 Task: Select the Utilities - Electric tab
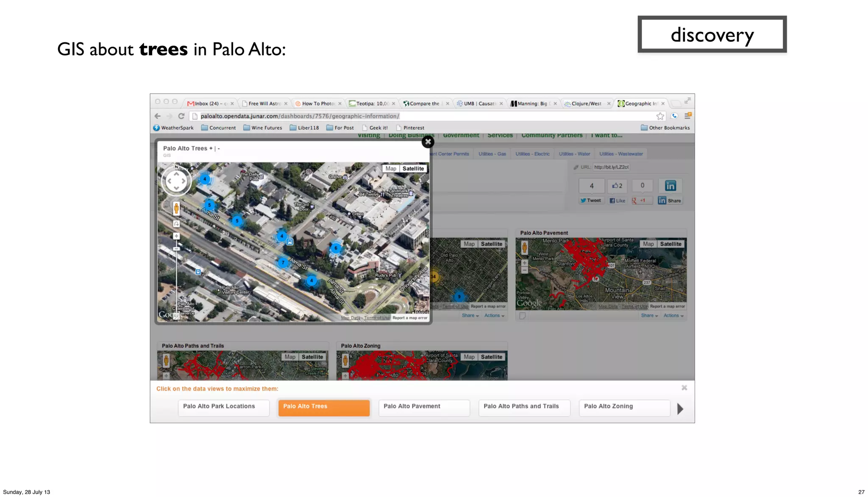point(532,154)
